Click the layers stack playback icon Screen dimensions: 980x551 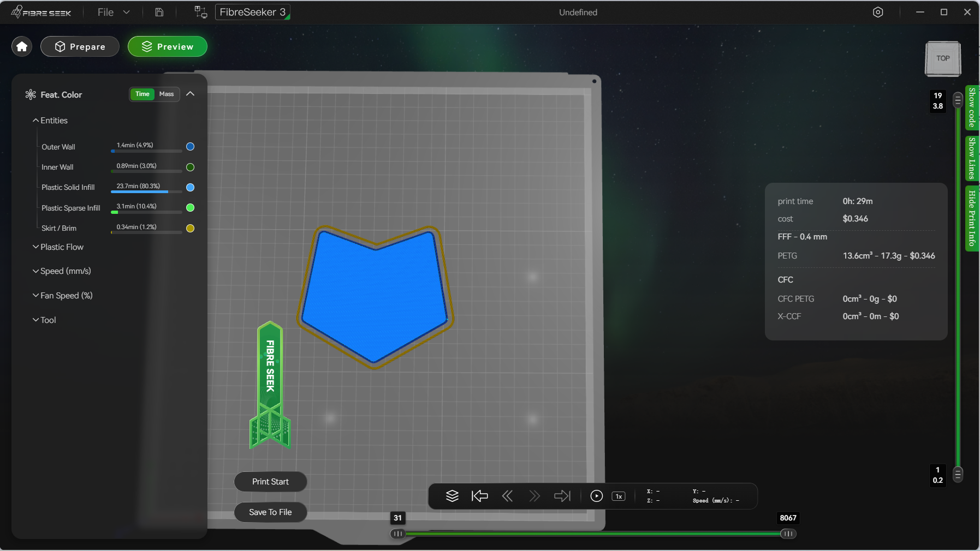click(452, 496)
